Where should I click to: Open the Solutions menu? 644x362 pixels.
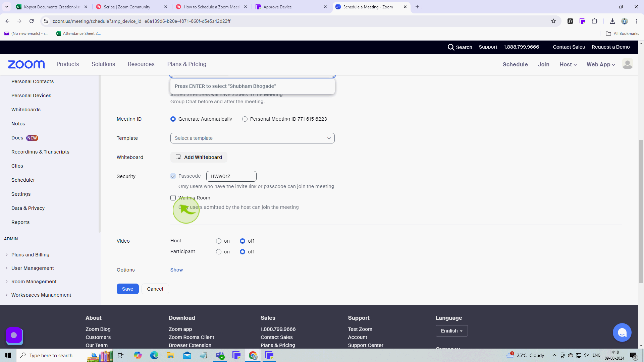tap(103, 64)
